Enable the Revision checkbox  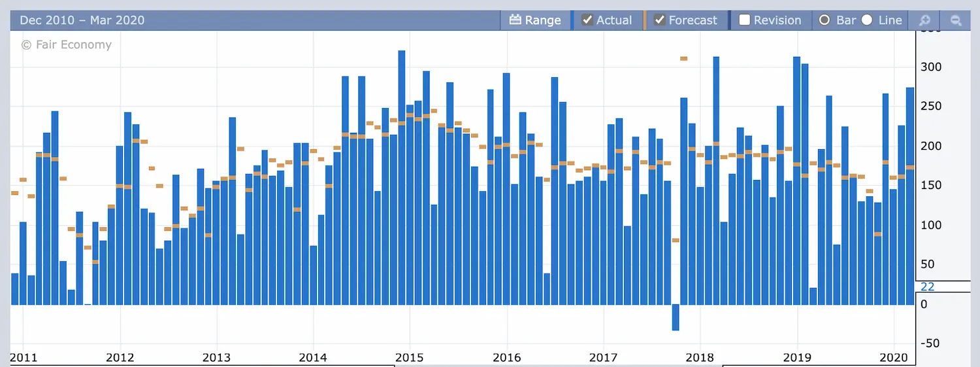(x=745, y=20)
